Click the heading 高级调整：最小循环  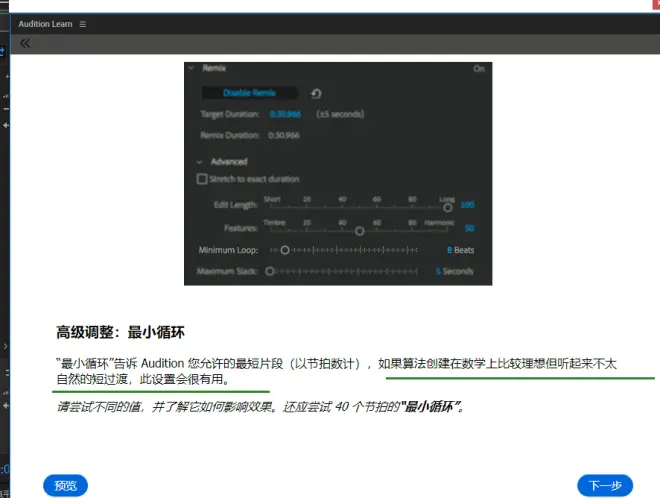[x=120, y=332]
